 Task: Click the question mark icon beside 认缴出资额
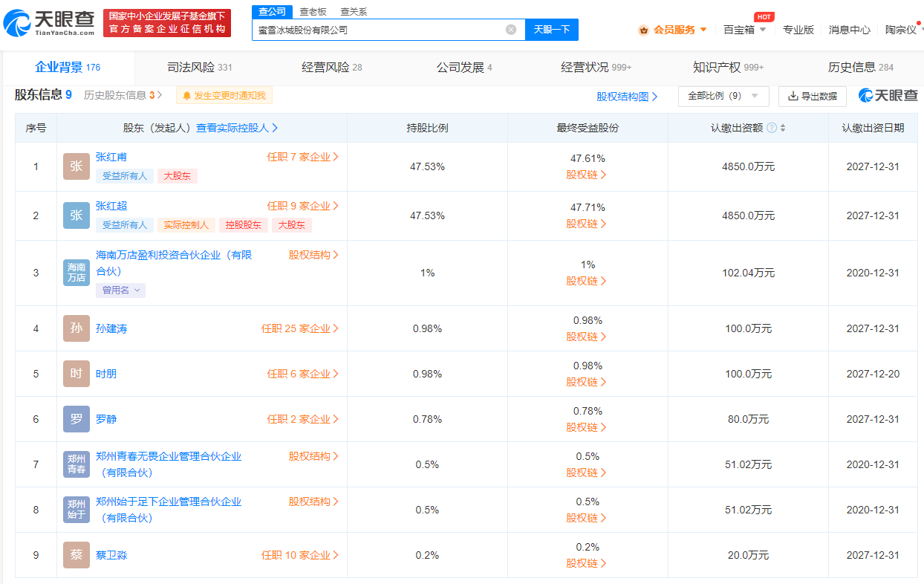(x=772, y=128)
